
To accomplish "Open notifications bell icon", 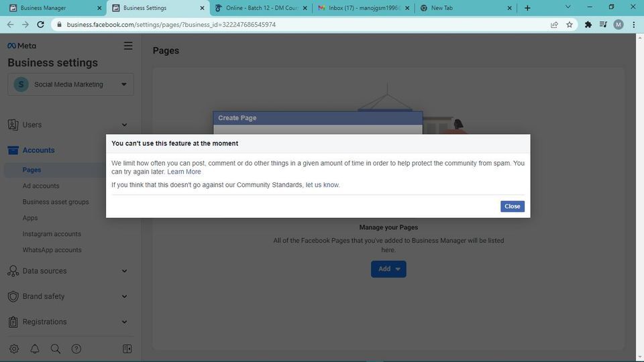I will (35, 349).
